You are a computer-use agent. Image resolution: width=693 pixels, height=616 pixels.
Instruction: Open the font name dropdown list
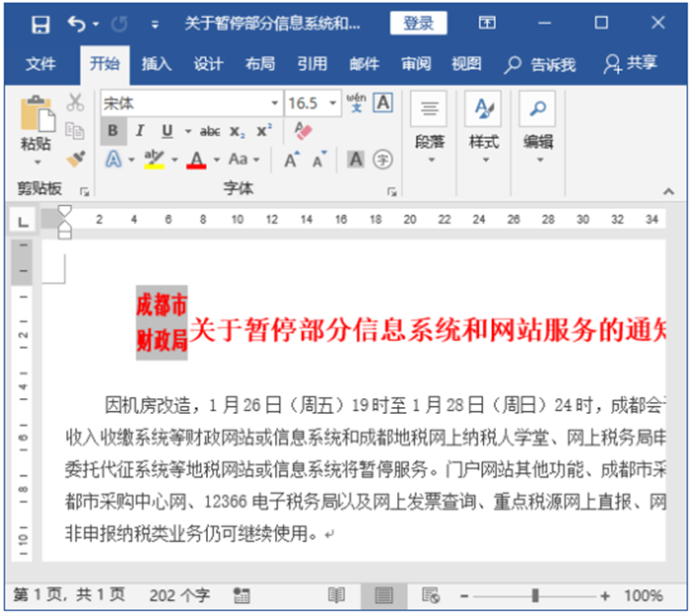click(275, 103)
